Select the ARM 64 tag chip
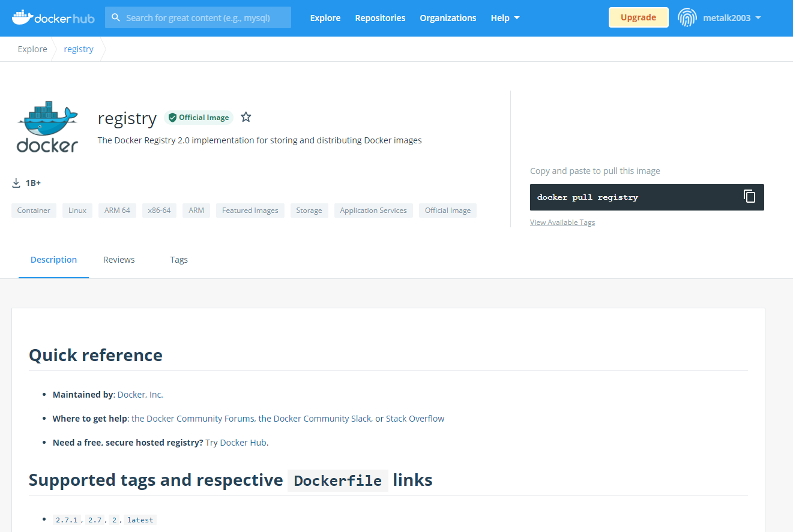 coord(117,211)
